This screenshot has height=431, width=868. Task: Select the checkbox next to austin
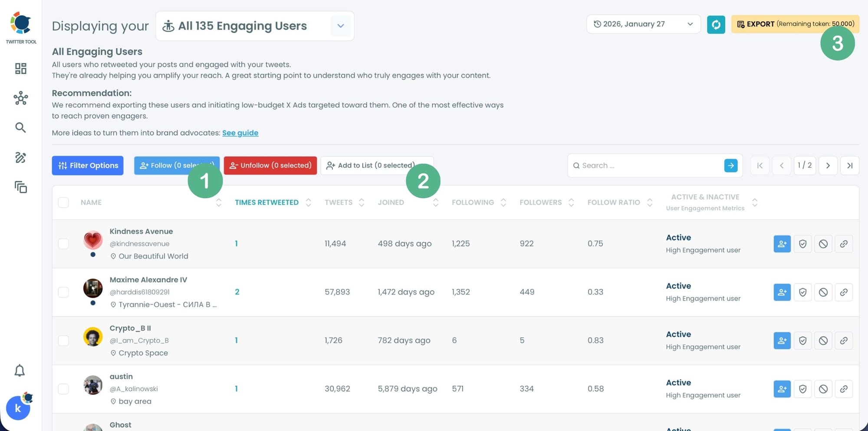point(63,388)
